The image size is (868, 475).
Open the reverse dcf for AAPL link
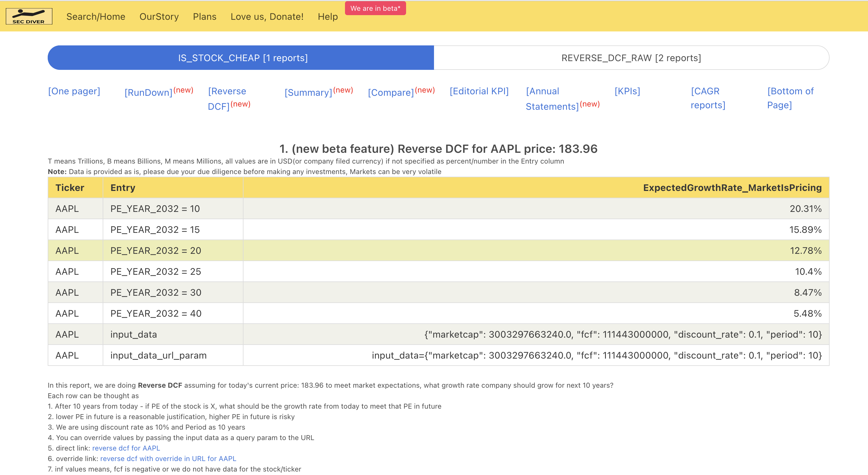click(126, 448)
